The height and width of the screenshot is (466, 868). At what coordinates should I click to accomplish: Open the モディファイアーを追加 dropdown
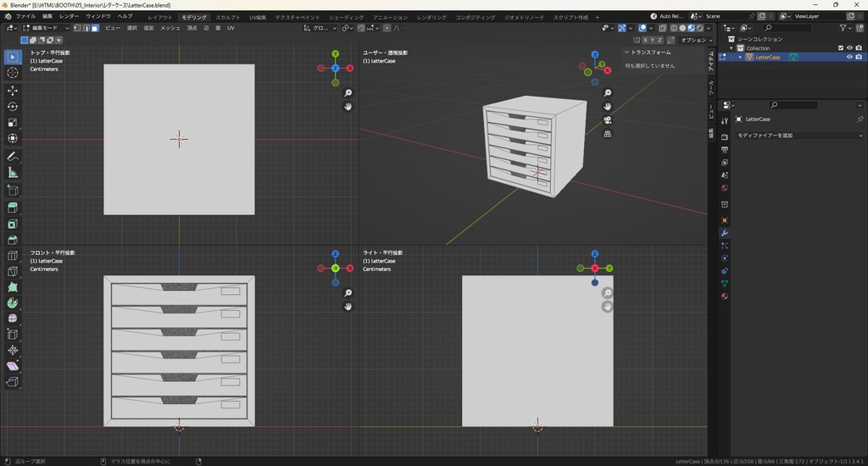pyautogui.click(x=798, y=136)
